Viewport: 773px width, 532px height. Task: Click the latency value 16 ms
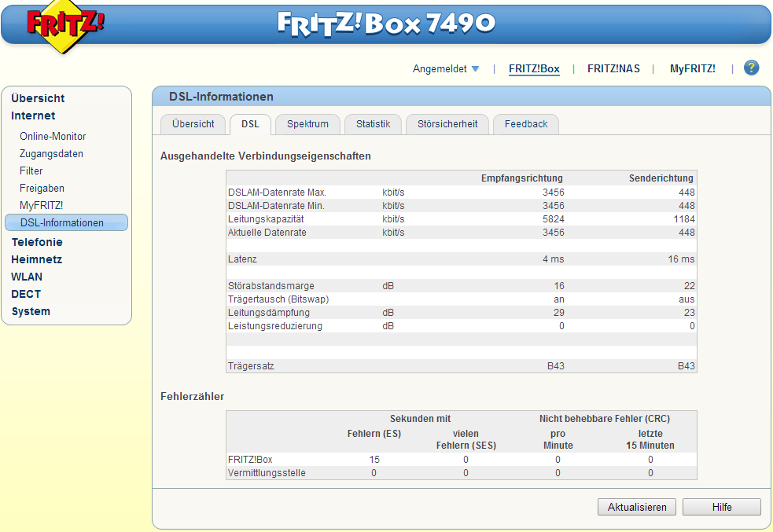pyautogui.click(x=681, y=259)
